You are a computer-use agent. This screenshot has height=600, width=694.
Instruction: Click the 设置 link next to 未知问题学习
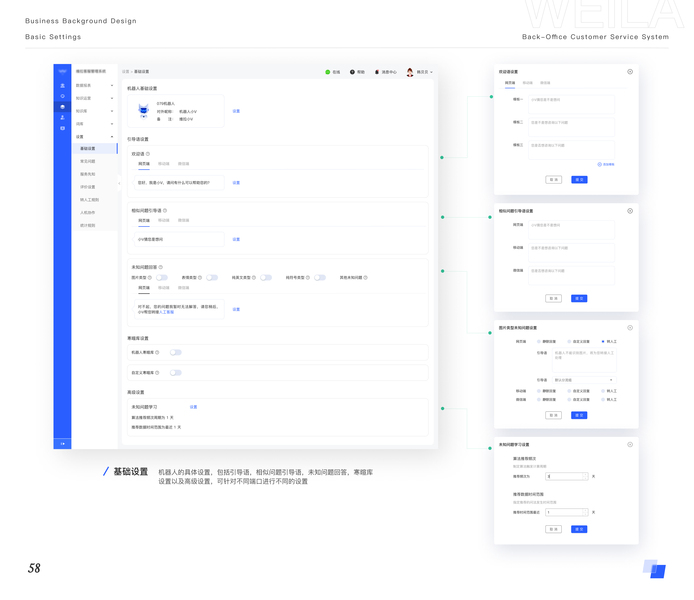(193, 407)
